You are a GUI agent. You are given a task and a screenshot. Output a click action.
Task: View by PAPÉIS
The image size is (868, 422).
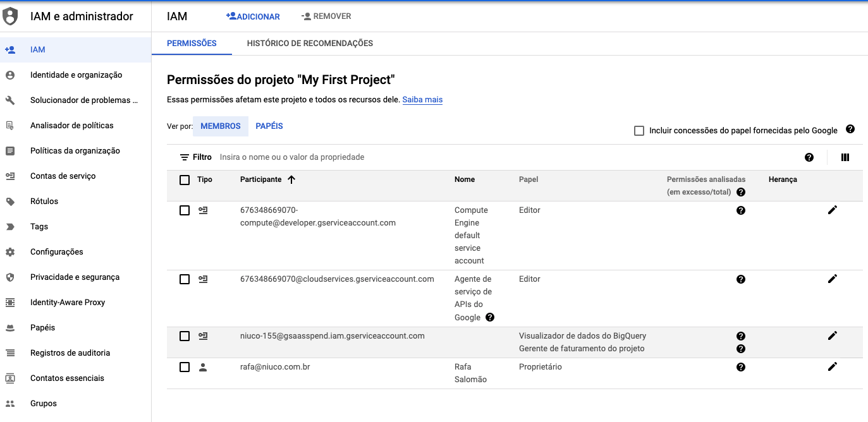(x=269, y=126)
